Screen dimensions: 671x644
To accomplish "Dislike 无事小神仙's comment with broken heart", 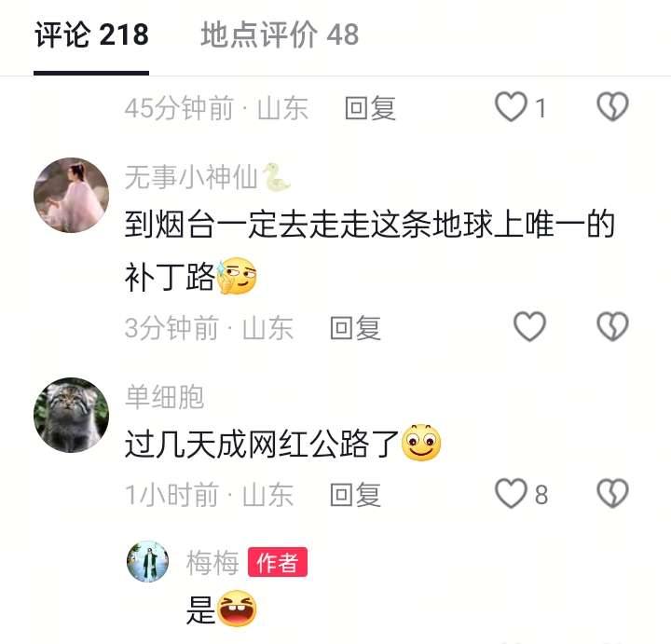I will coord(612,326).
